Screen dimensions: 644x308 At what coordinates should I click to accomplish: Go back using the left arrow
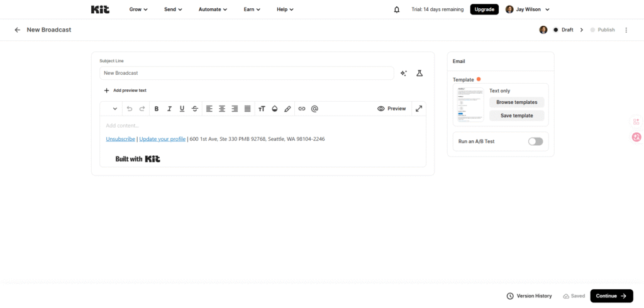coord(17,30)
